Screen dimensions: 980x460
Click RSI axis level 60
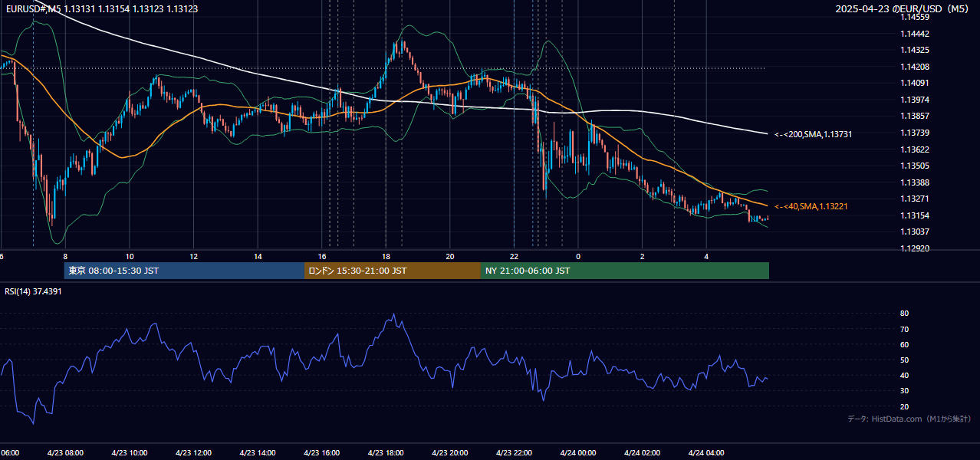click(x=905, y=344)
